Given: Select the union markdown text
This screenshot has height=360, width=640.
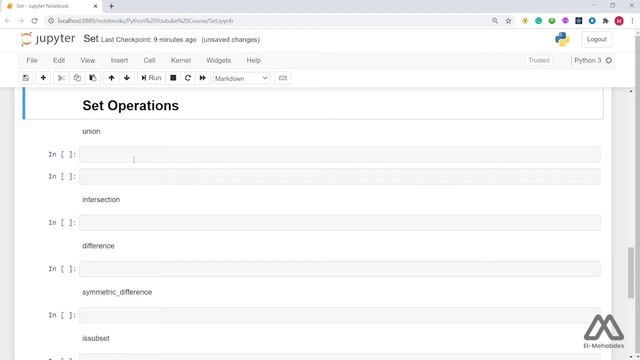Looking at the screenshot, I should tap(91, 131).
